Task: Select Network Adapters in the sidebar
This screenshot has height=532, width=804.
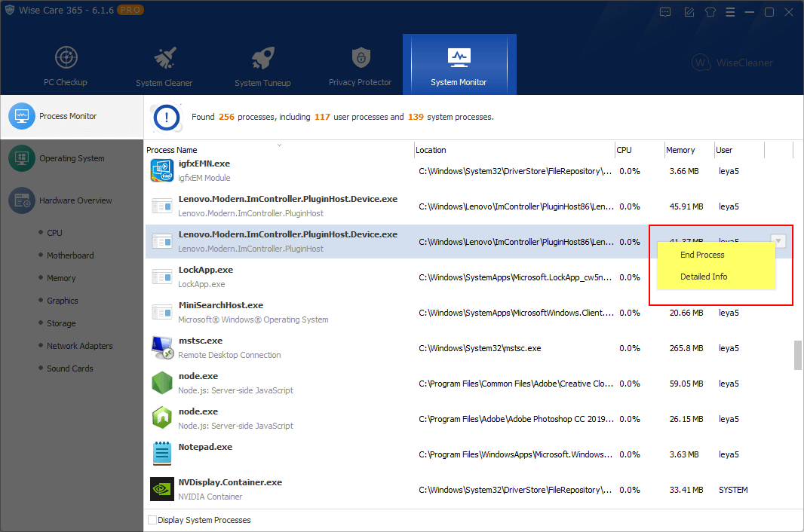Action: (x=79, y=346)
